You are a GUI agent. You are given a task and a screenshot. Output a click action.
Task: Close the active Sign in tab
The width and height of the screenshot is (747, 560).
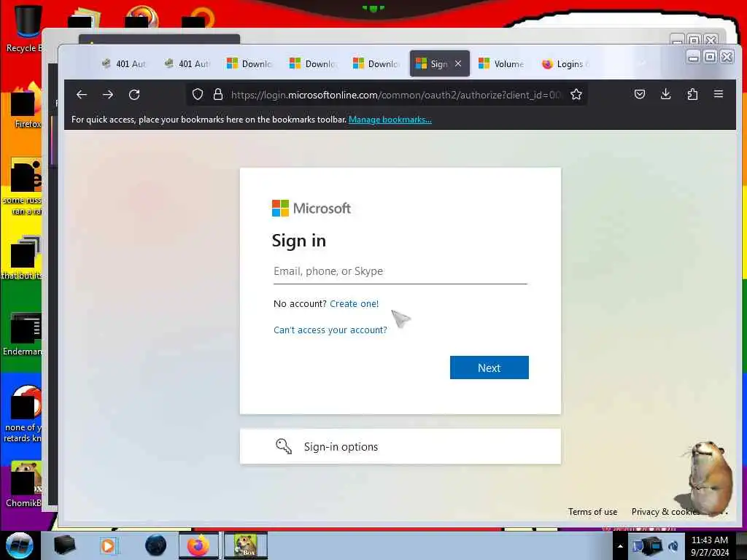tap(458, 64)
